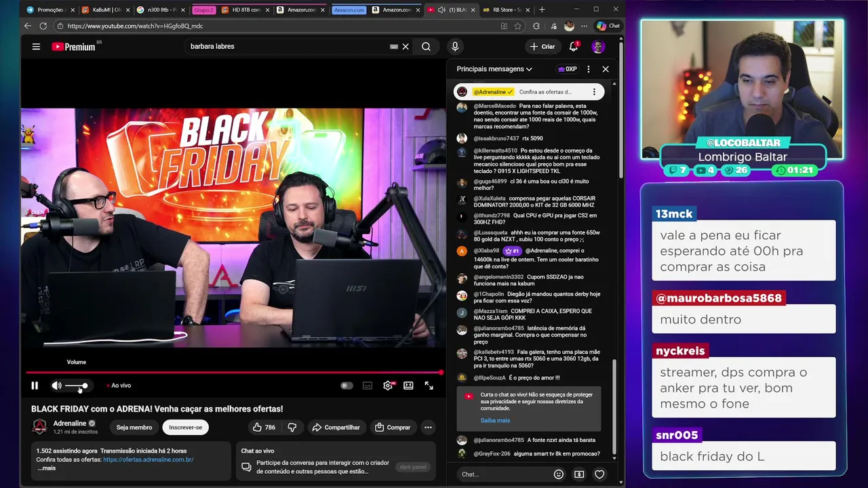Open the Super Chat purchase icon
The image size is (868, 488).
coord(579,474)
